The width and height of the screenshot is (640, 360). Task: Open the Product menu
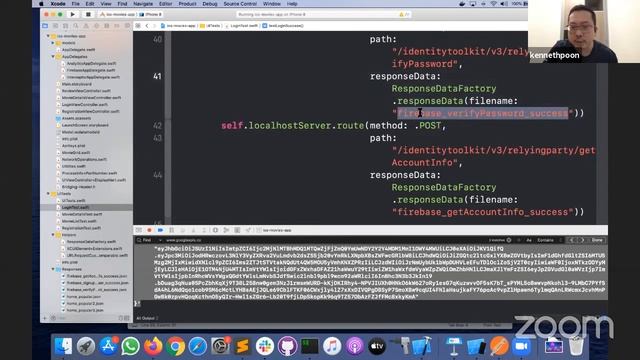[x=187, y=4]
